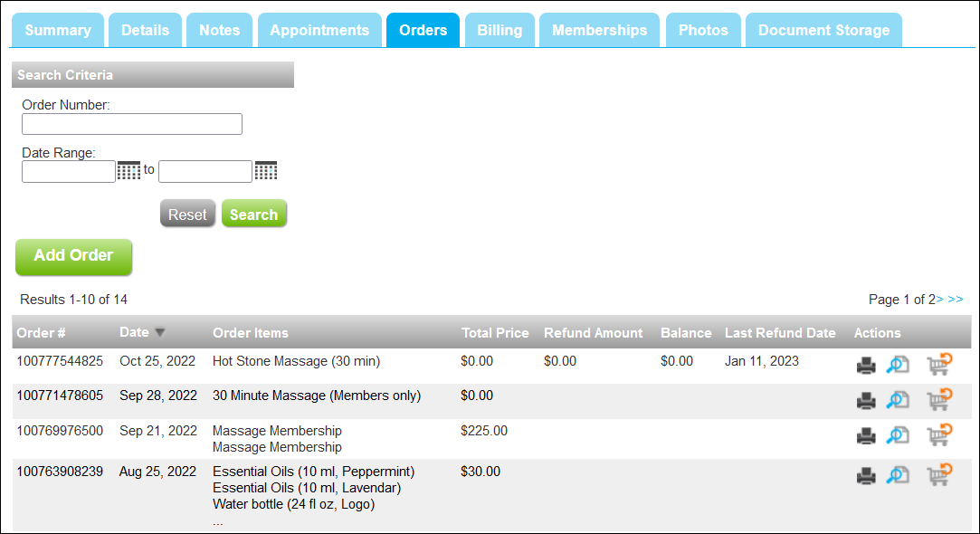Select order number 100777544825

tap(60, 361)
